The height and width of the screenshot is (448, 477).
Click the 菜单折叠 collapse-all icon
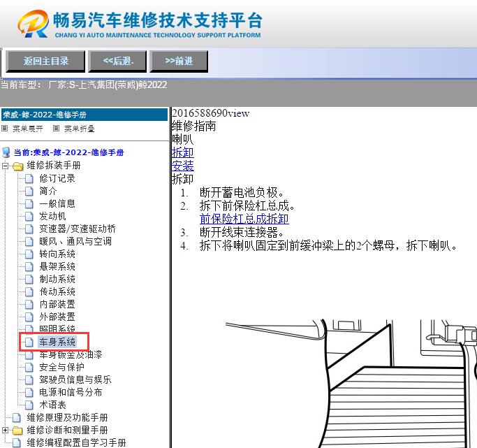point(56,129)
